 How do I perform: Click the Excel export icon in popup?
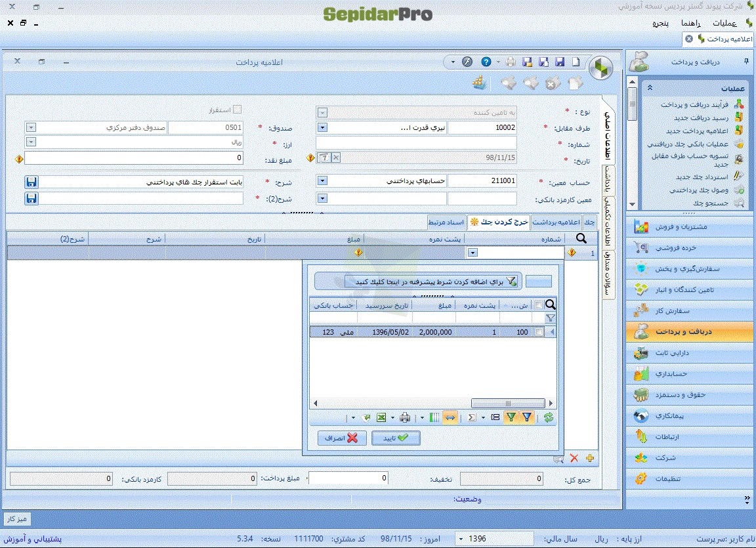click(381, 417)
